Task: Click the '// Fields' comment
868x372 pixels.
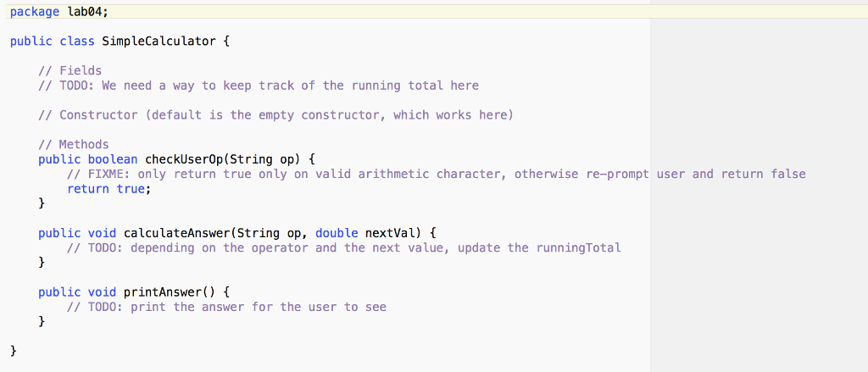Action: click(70, 70)
